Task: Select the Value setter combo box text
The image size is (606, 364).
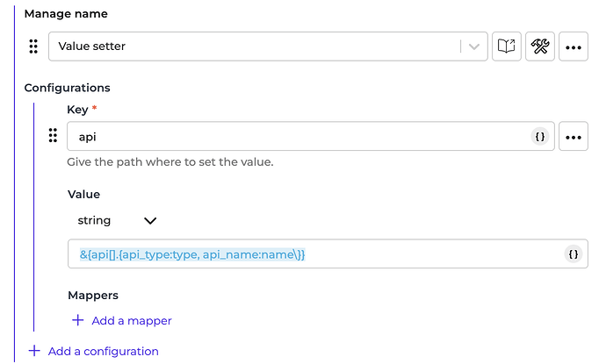Action: pos(255,46)
